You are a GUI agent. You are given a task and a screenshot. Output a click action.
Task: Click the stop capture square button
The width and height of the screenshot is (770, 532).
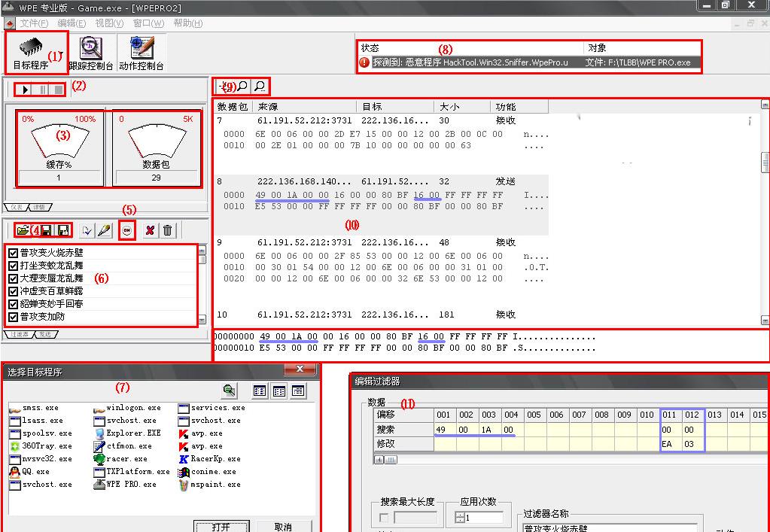click(x=58, y=90)
